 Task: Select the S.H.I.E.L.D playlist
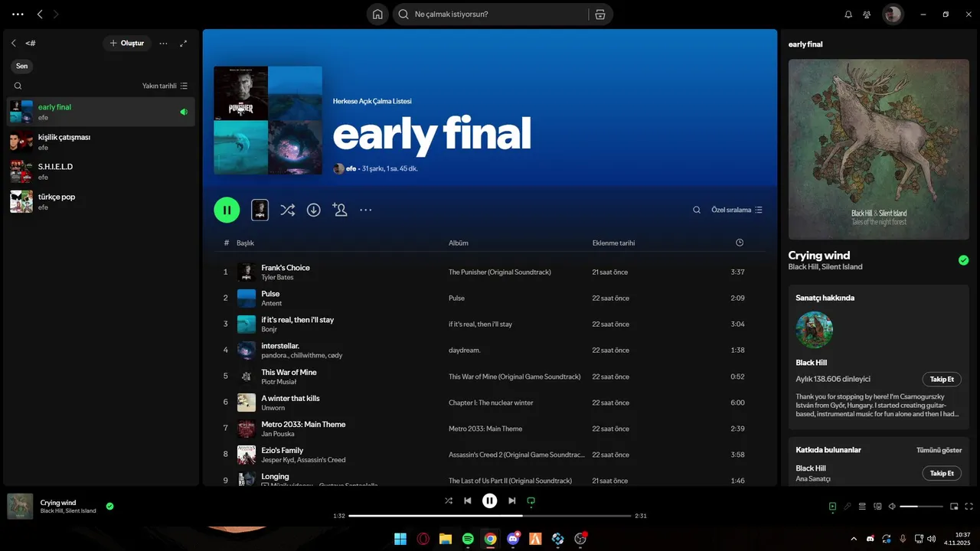tap(100, 171)
